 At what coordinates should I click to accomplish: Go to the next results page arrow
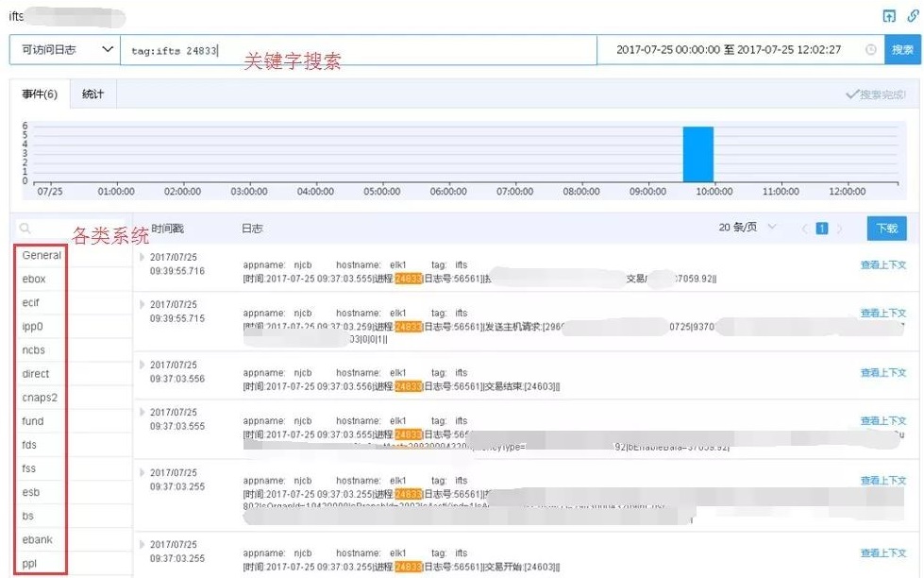841,229
